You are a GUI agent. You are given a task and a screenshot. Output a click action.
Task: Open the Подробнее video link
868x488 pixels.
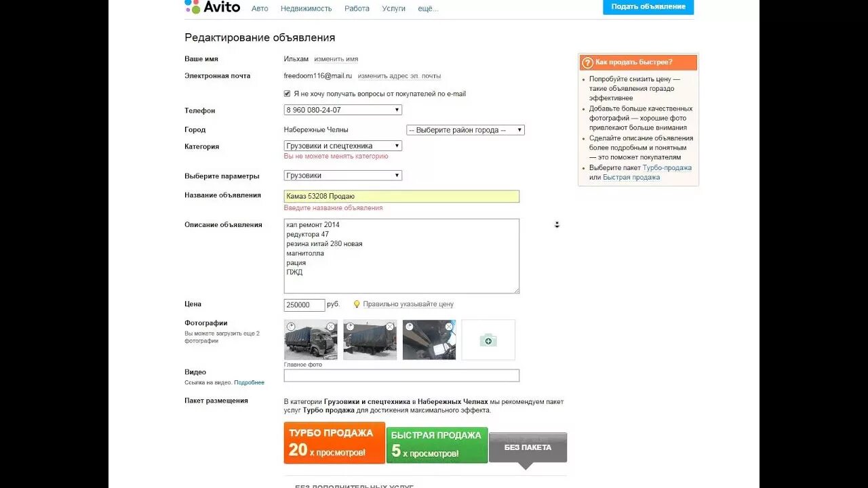[250, 382]
